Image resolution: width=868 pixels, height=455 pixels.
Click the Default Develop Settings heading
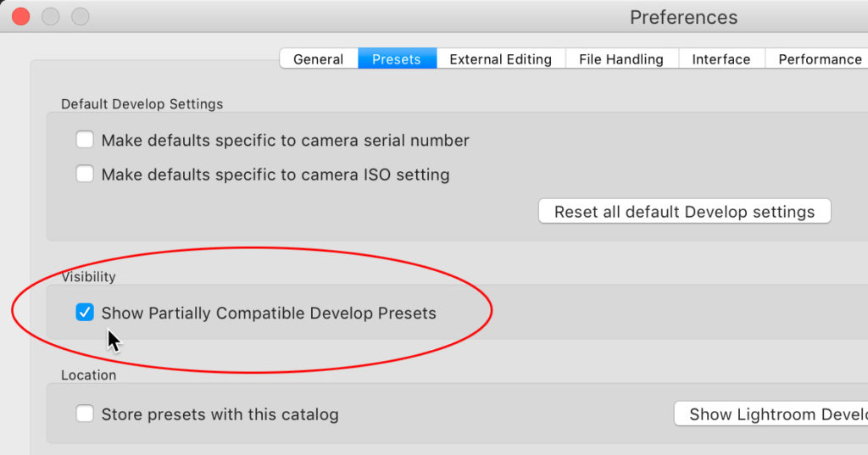(x=142, y=104)
